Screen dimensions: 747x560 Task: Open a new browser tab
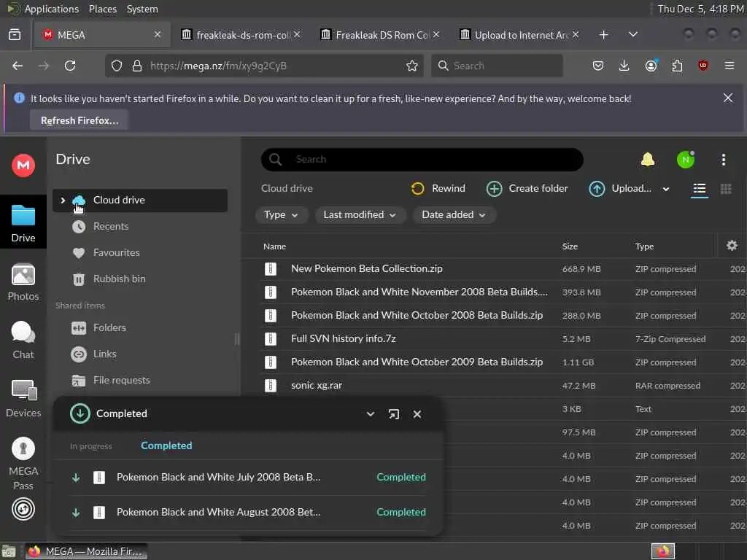pos(603,35)
